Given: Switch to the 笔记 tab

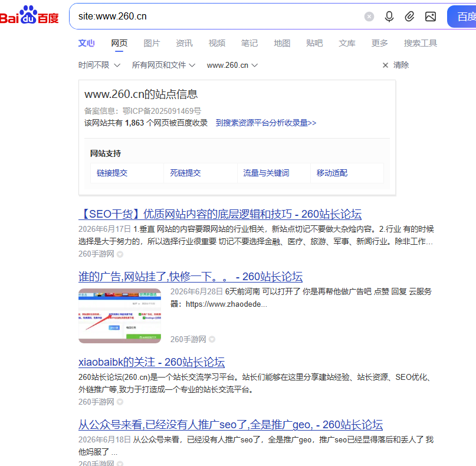Looking at the screenshot, I should (x=250, y=43).
